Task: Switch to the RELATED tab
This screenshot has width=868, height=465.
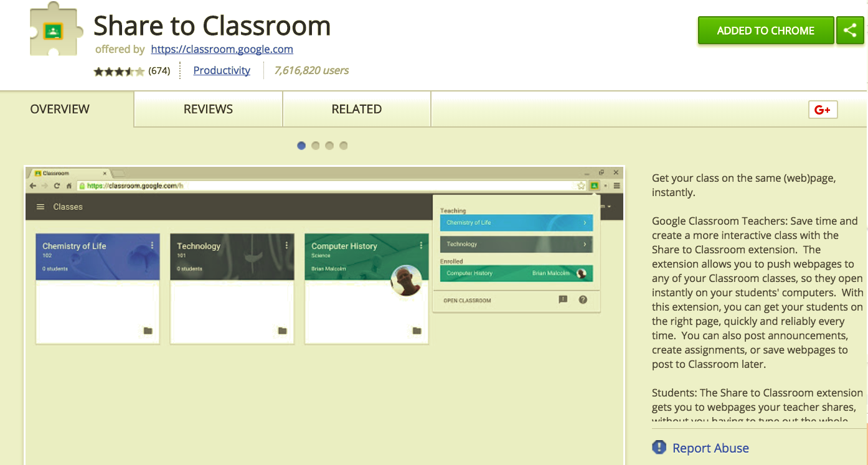Action: click(x=356, y=109)
